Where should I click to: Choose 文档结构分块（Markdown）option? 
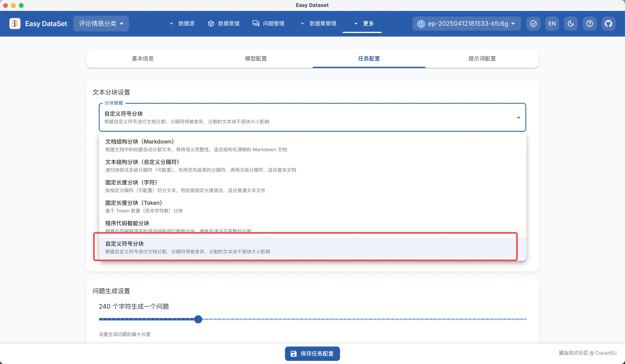(x=139, y=145)
